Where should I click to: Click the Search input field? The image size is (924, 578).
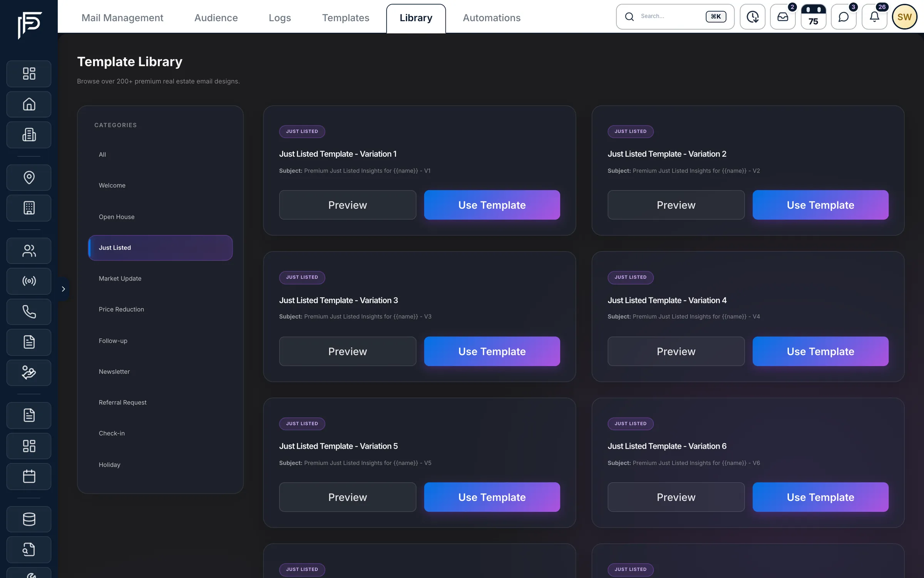pyautogui.click(x=675, y=17)
